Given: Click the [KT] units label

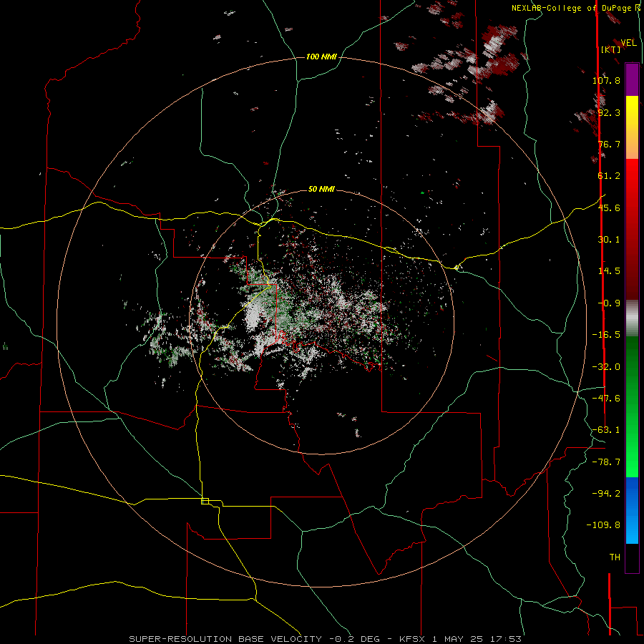Looking at the screenshot, I should [x=611, y=49].
